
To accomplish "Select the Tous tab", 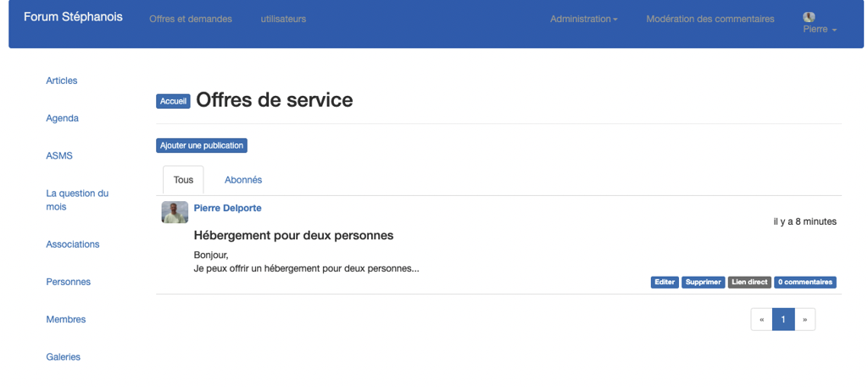I will (x=183, y=180).
